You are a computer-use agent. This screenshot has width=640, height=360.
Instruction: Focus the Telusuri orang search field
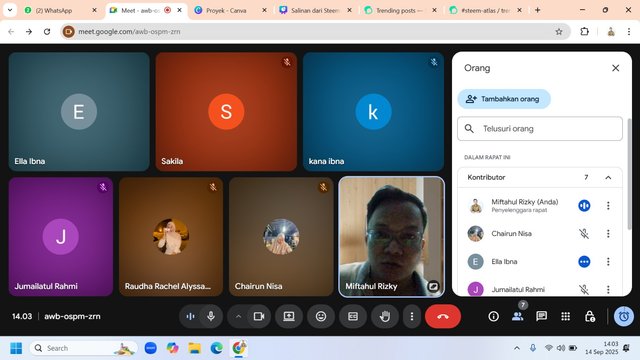click(x=540, y=129)
